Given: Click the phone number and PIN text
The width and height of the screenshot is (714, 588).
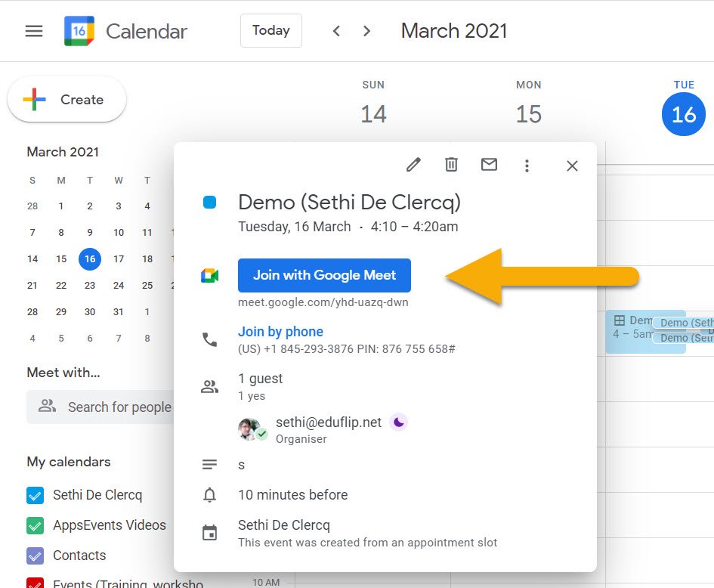Looking at the screenshot, I should pyautogui.click(x=347, y=349).
